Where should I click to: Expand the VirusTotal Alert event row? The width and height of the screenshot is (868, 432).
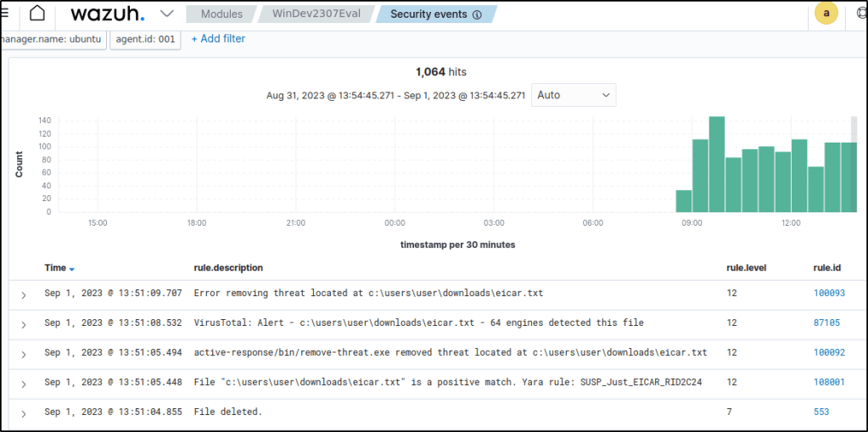(24, 324)
